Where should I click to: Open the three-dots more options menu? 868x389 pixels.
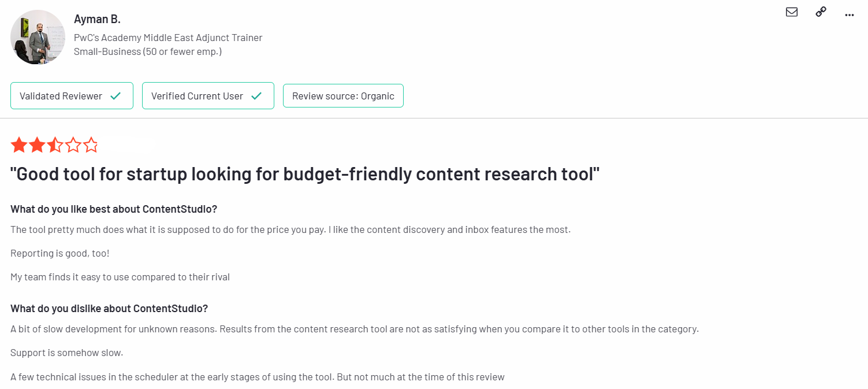[849, 15]
